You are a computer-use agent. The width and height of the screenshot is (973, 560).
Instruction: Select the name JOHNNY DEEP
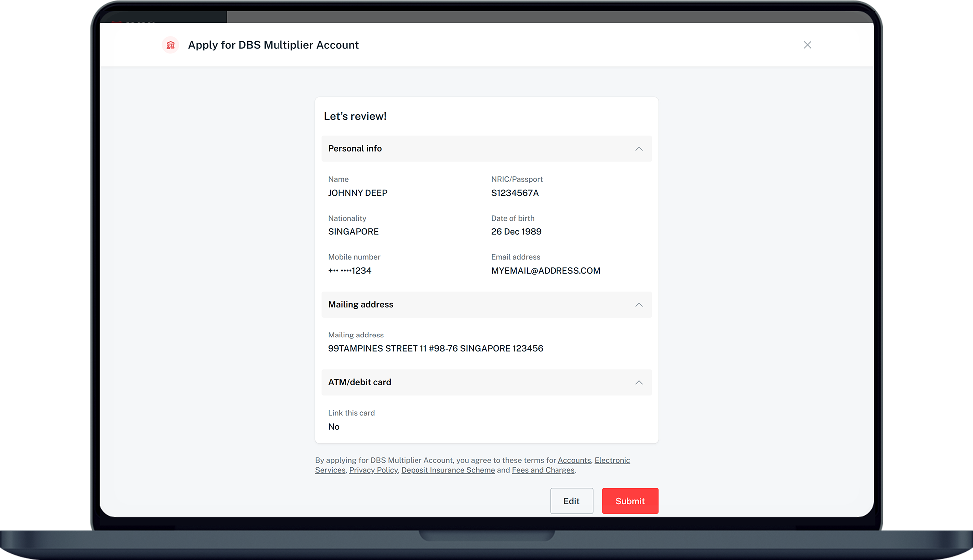click(357, 193)
